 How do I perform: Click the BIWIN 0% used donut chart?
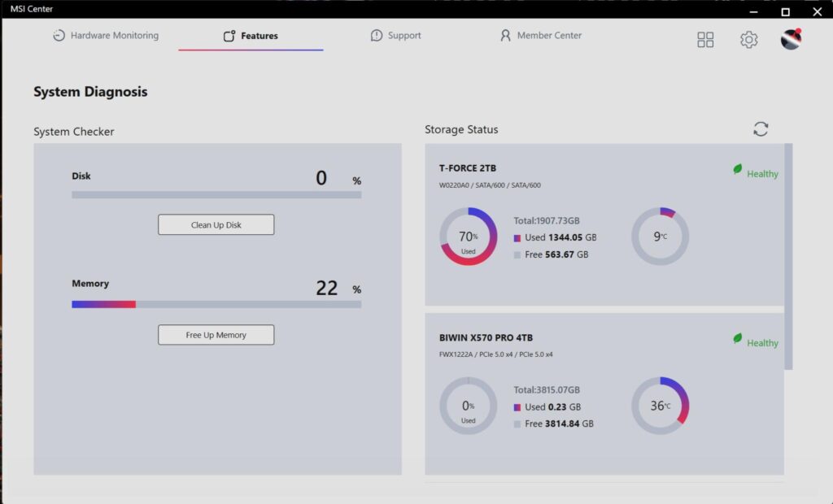[x=468, y=406]
